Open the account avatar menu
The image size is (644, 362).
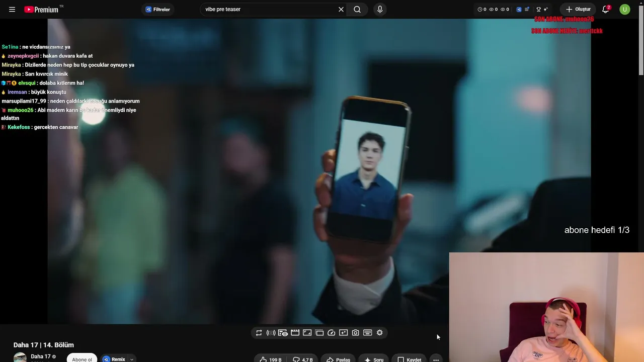click(x=625, y=10)
